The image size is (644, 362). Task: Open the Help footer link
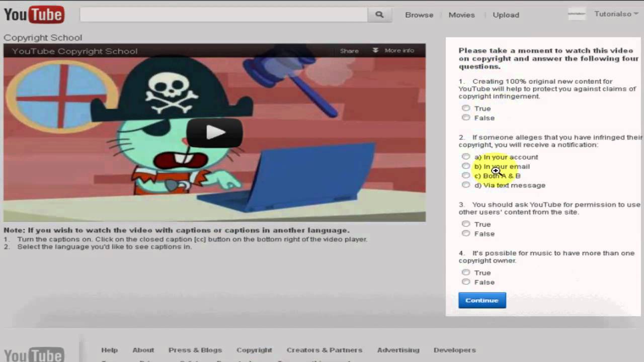coord(109,350)
